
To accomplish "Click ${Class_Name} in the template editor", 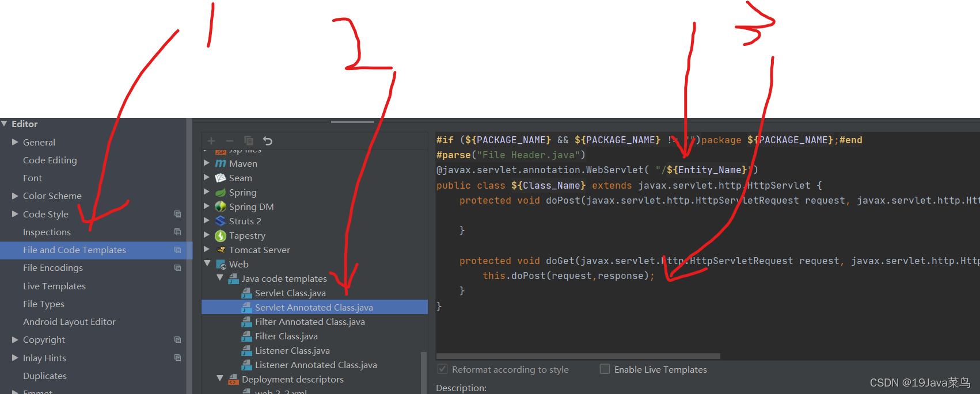I will 548,185.
